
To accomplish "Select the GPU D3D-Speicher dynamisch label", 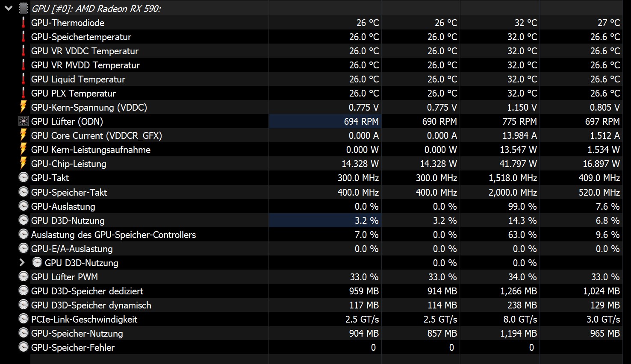I will 91,305.
